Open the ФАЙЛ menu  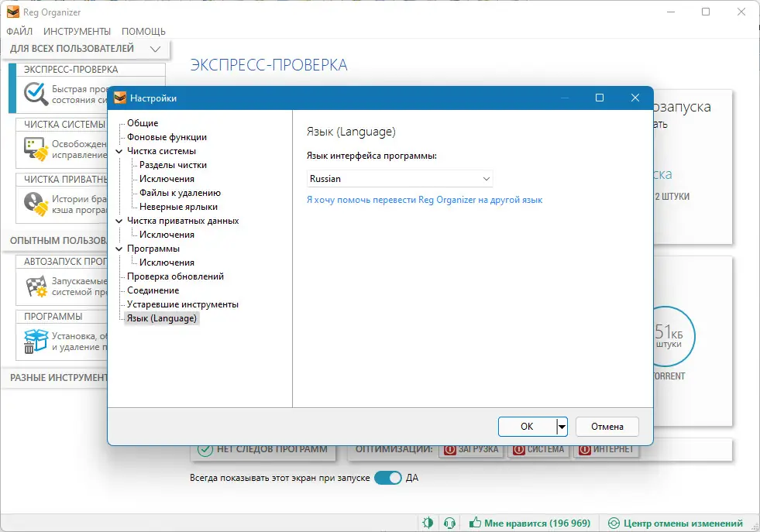[19, 32]
